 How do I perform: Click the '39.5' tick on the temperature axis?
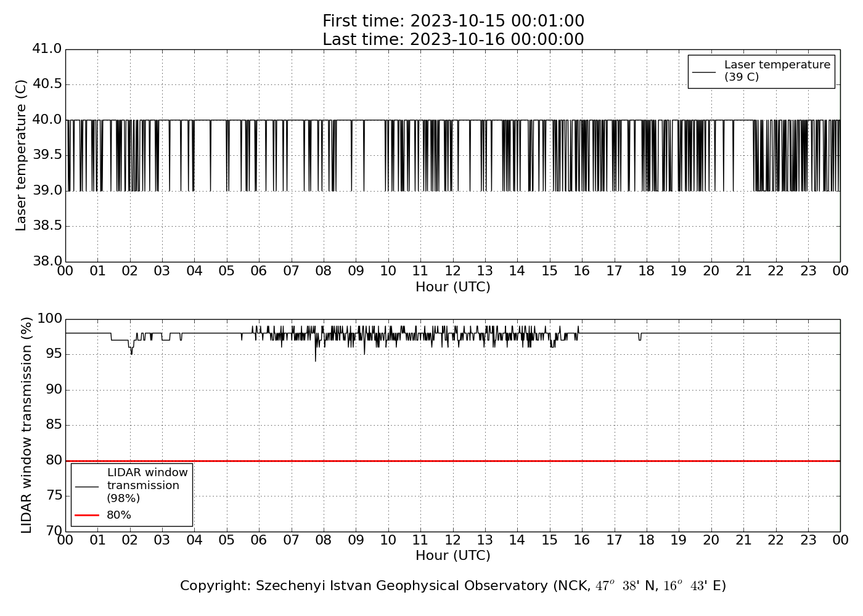coord(47,155)
